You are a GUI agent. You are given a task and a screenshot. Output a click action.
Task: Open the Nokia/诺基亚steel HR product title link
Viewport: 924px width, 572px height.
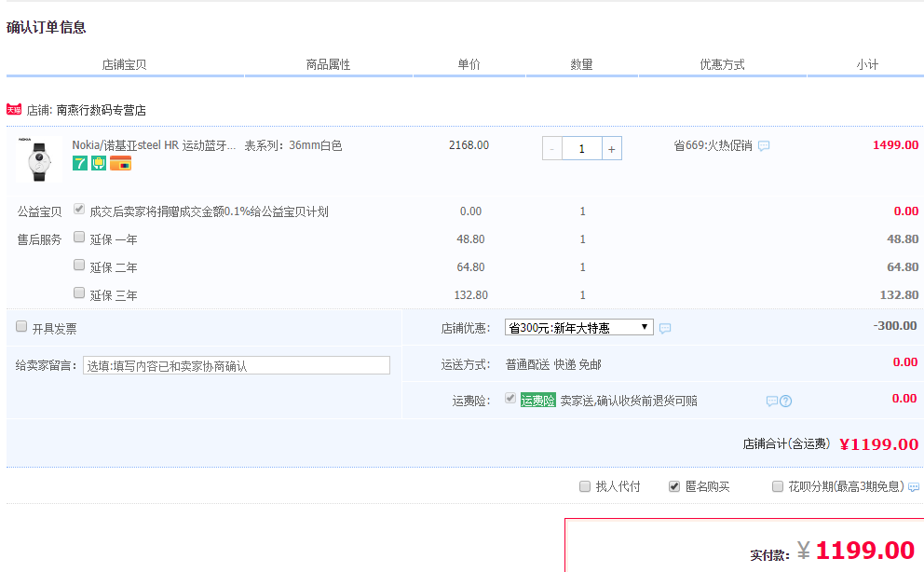(x=154, y=145)
